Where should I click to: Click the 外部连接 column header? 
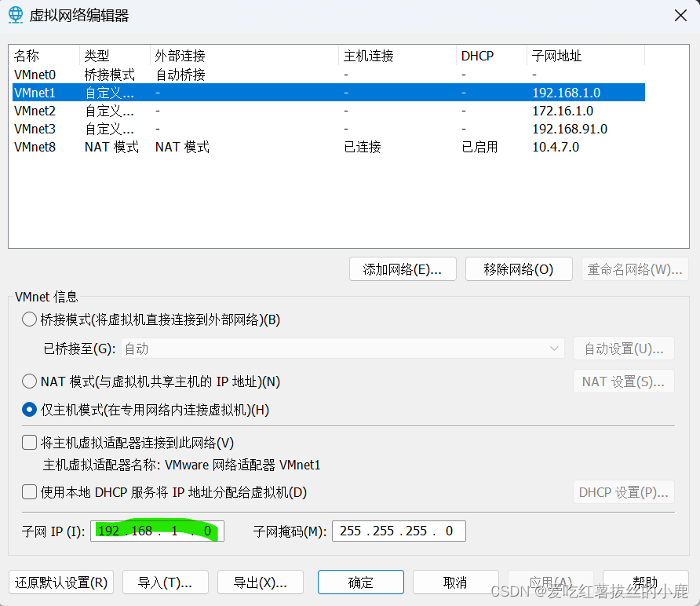point(245,56)
